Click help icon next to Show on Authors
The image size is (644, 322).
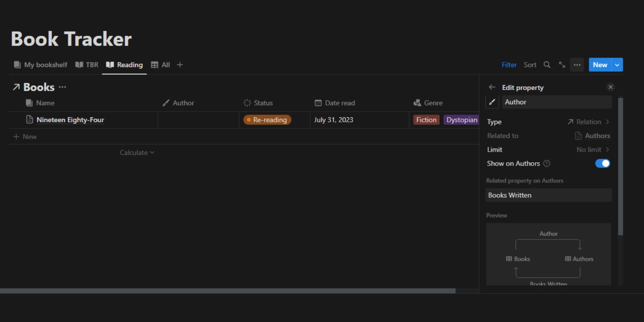(547, 163)
